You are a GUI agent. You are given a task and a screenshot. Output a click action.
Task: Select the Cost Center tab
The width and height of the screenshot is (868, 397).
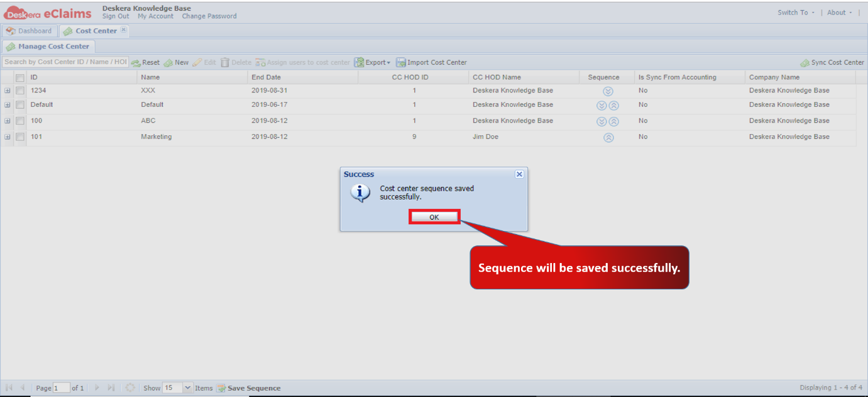pyautogui.click(x=96, y=31)
